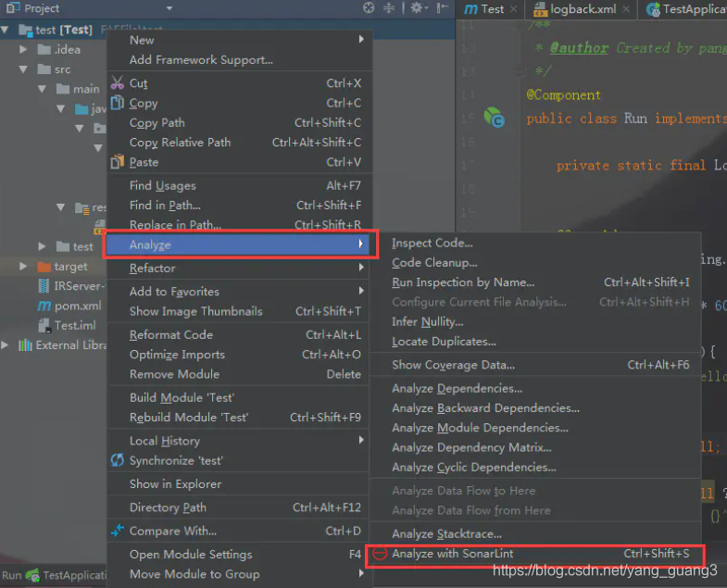
Task: Open the Project panel gear settings
Action: [418, 7]
